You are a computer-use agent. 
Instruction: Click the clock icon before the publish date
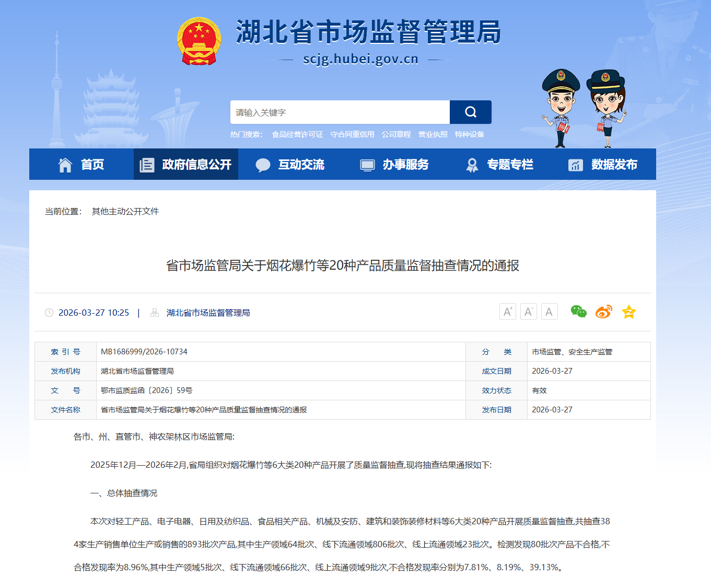click(49, 312)
